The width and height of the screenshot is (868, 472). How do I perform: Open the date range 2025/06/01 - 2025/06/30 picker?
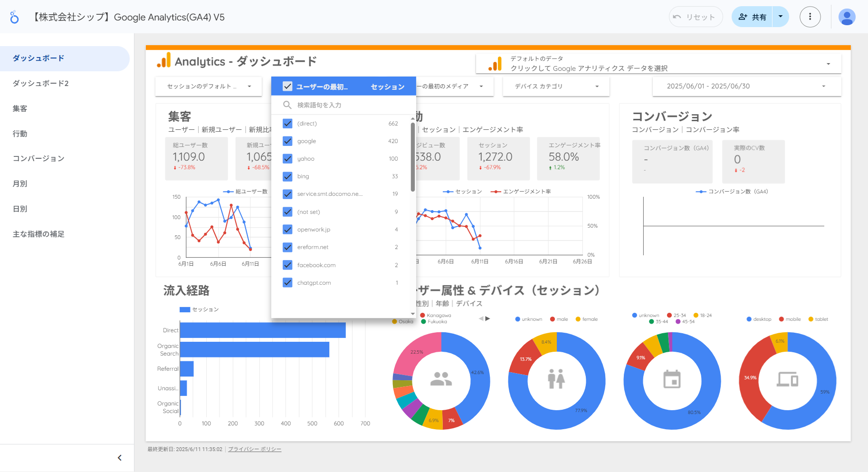click(x=747, y=87)
